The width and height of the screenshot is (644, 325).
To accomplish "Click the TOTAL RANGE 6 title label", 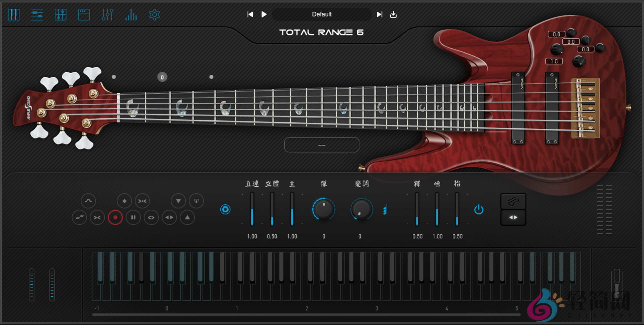I will 321,32.
